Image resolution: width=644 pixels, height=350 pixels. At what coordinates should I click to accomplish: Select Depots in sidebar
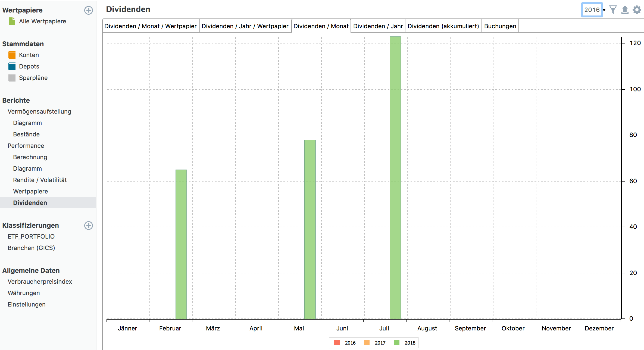tap(29, 66)
